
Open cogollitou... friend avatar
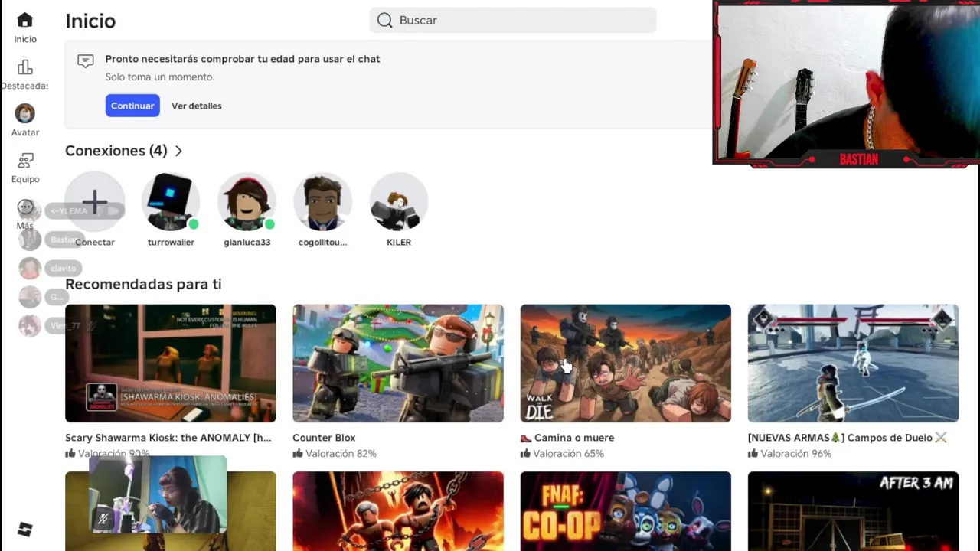point(322,202)
